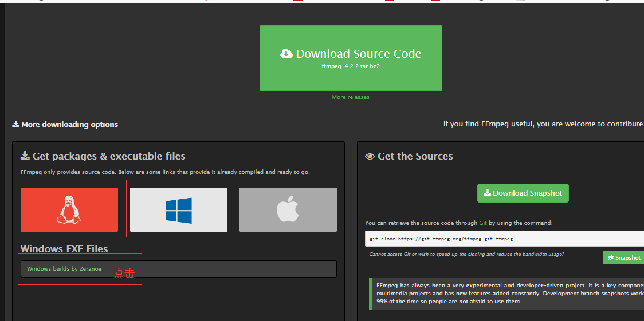Click the download icon beside More downloading options

[x=15, y=124]
